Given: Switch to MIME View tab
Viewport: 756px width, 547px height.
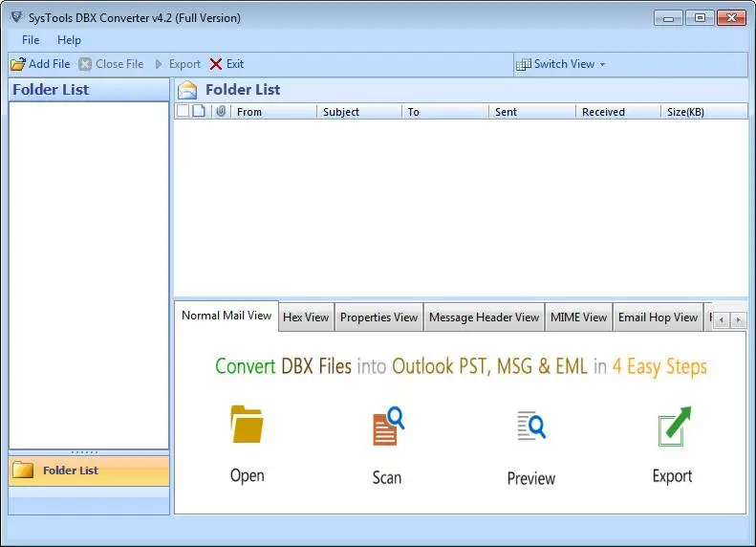Looking at the screenshot, I should [x=578, y=317].
